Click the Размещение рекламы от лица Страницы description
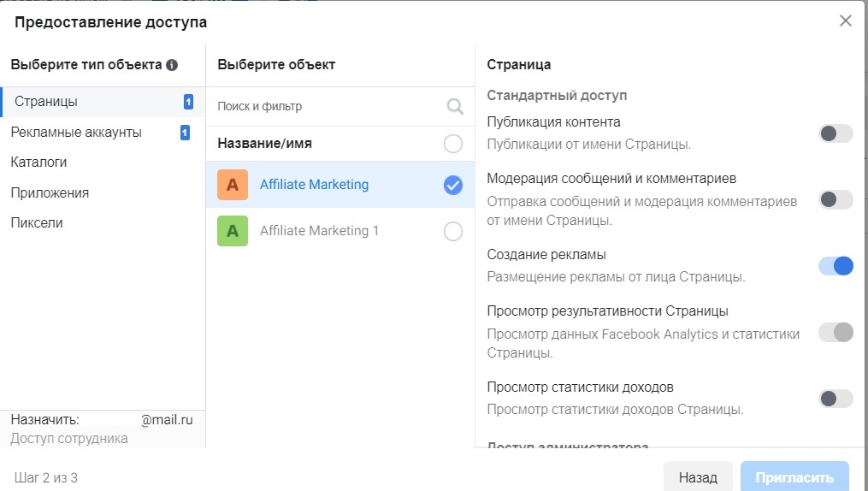 click(616, 277)
